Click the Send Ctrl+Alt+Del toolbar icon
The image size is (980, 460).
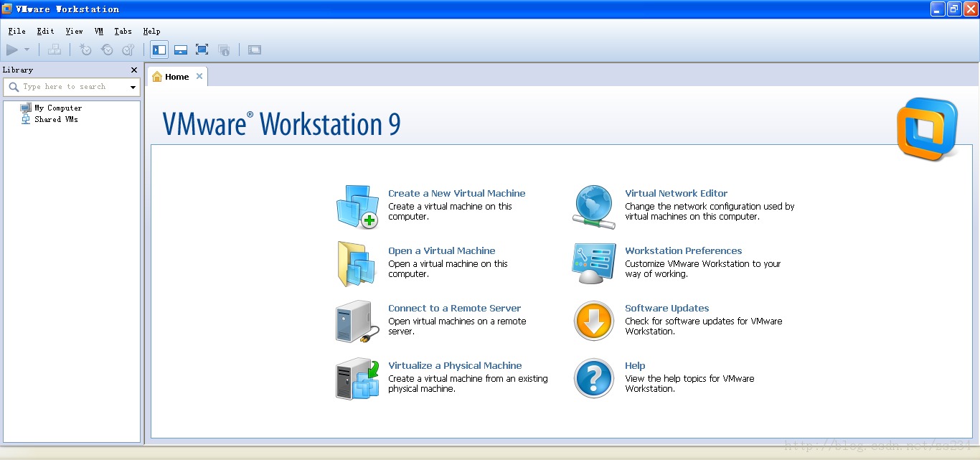coord(54,50)
